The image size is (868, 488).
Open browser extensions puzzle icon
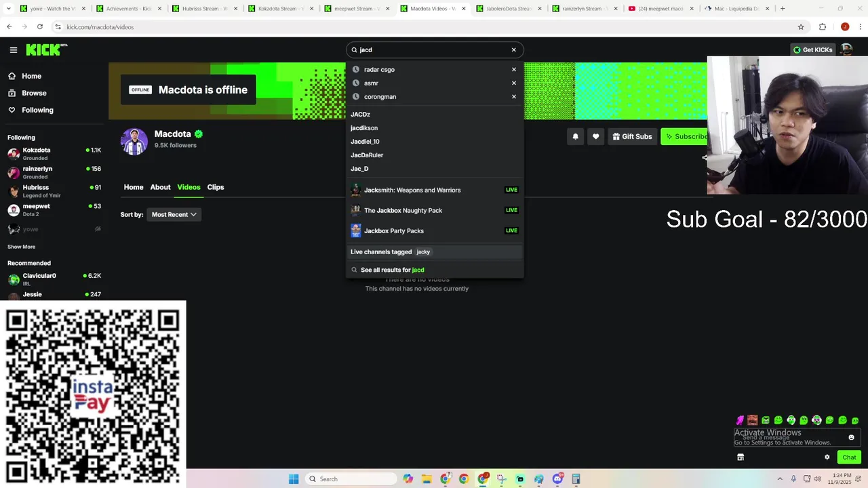[823, 27]
